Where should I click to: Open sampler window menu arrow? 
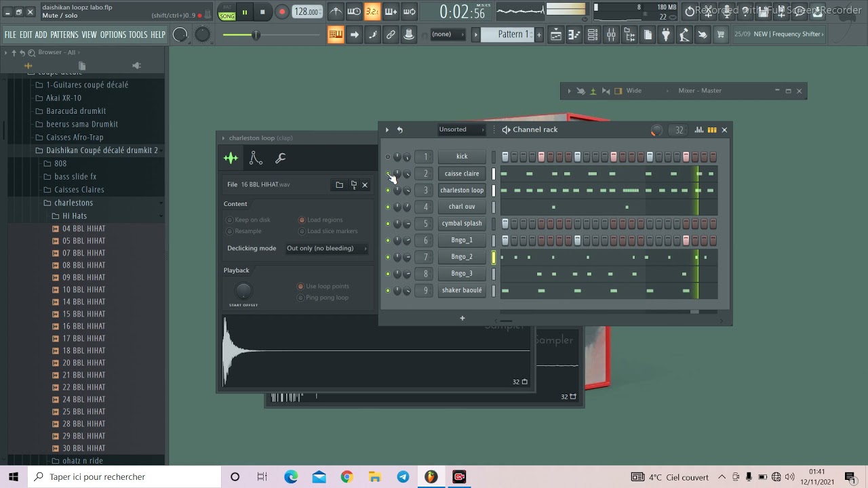click(223, 138)
